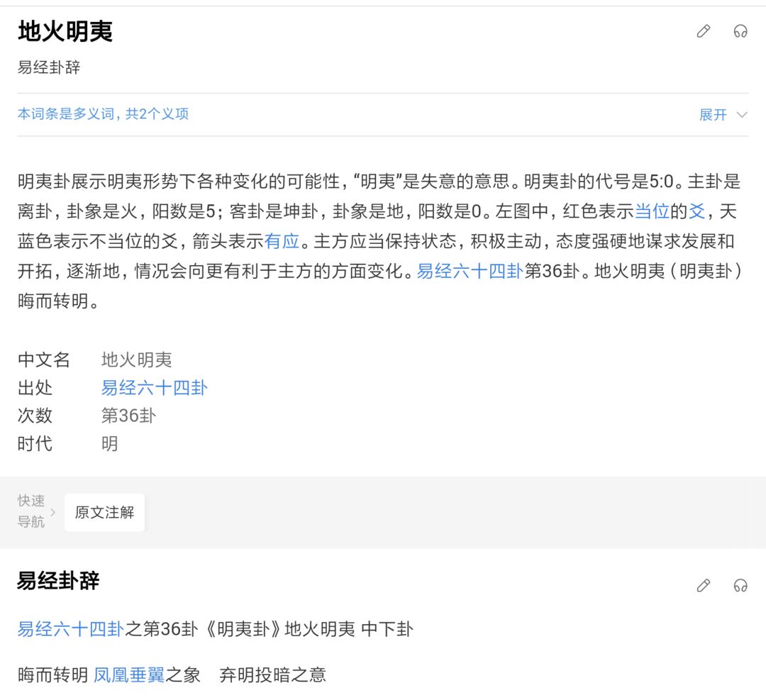766x700 pixels.
Task: Open the 当位 link in the summary
Action: (x=652, y=211)
